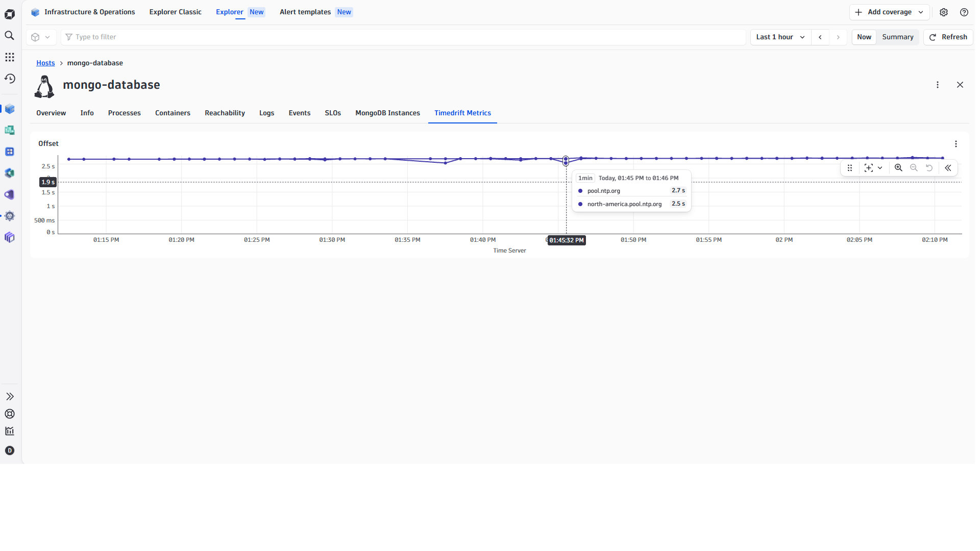Switch to Explorer Classic

coord(175,12)
